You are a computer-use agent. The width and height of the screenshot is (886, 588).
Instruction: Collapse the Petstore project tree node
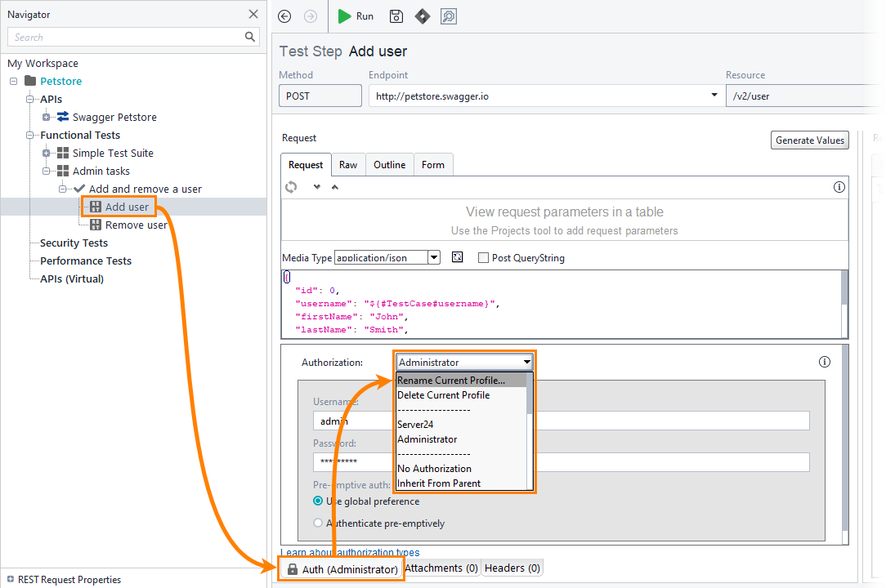14,81
